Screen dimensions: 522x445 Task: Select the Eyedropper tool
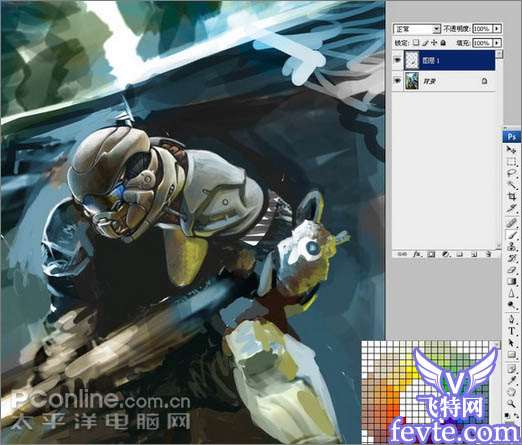coord(511,380)
